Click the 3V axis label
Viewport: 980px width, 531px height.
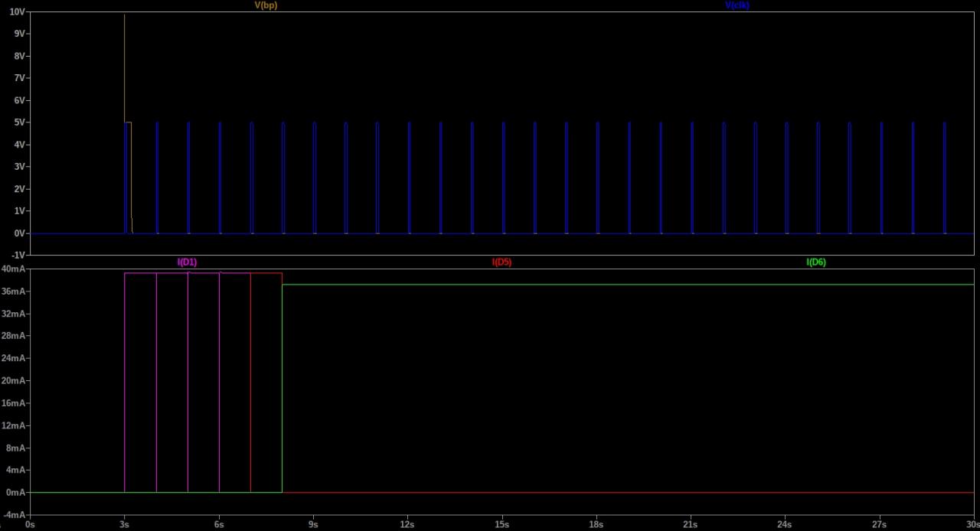pos(21,168)
